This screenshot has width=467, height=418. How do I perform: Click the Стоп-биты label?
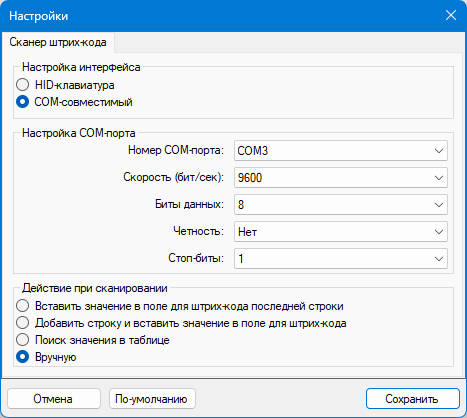tap(196, 258)
